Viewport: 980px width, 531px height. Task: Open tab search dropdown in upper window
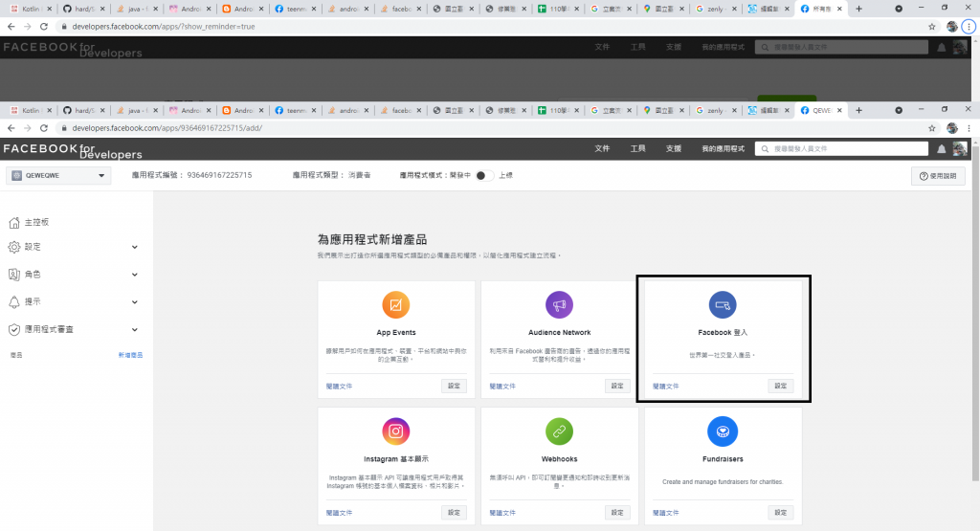point(898,9)
